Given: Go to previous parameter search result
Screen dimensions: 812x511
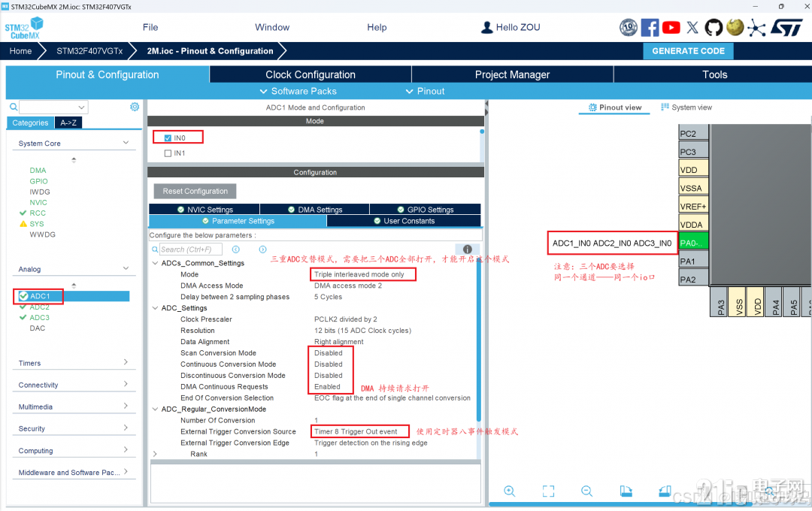Looking at the screenshot, I should (235, 249).
